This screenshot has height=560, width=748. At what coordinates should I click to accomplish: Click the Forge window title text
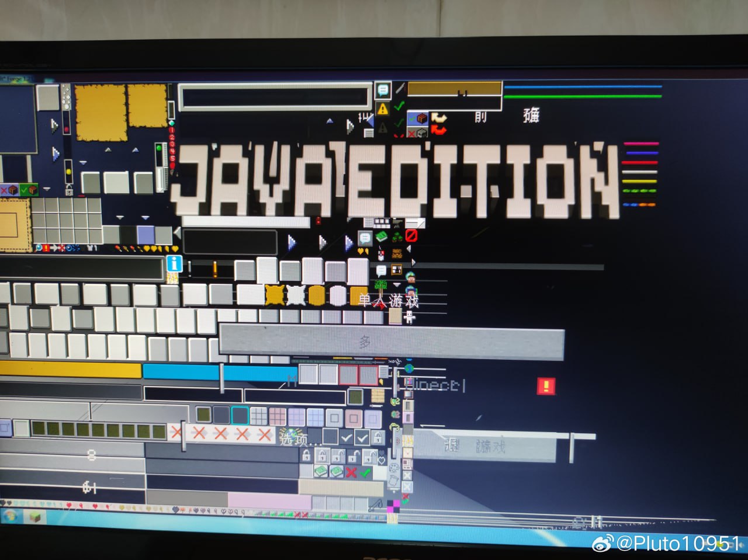click(18, 78)
